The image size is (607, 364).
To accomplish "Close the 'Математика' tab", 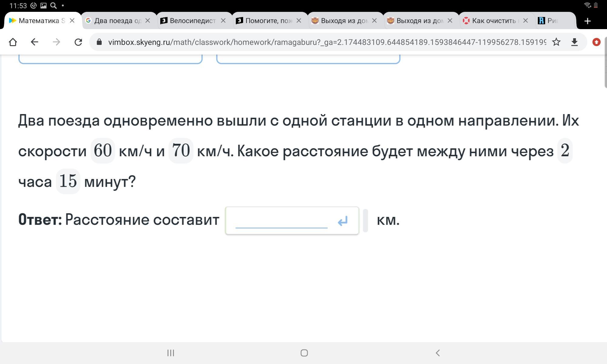I will click(x=72, y=21).
